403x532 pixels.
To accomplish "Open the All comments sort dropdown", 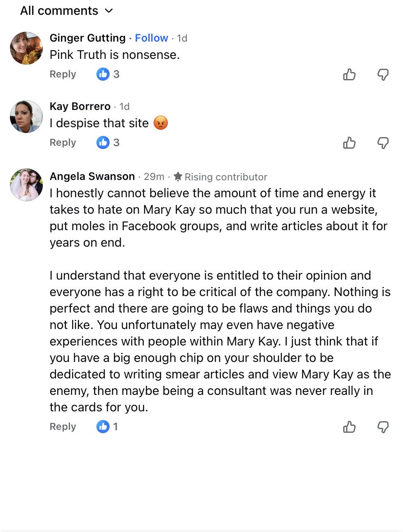I will 67,11.
